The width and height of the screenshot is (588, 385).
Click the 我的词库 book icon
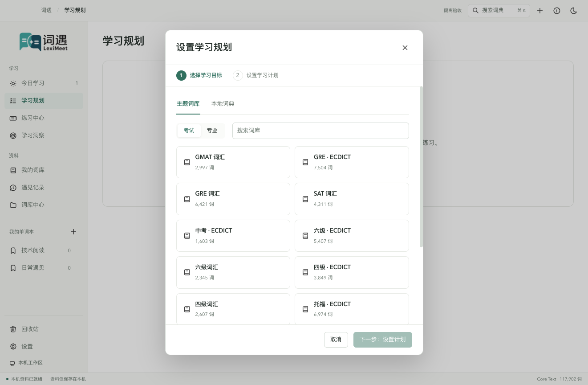pyautogui.click(x=13, y=170)
